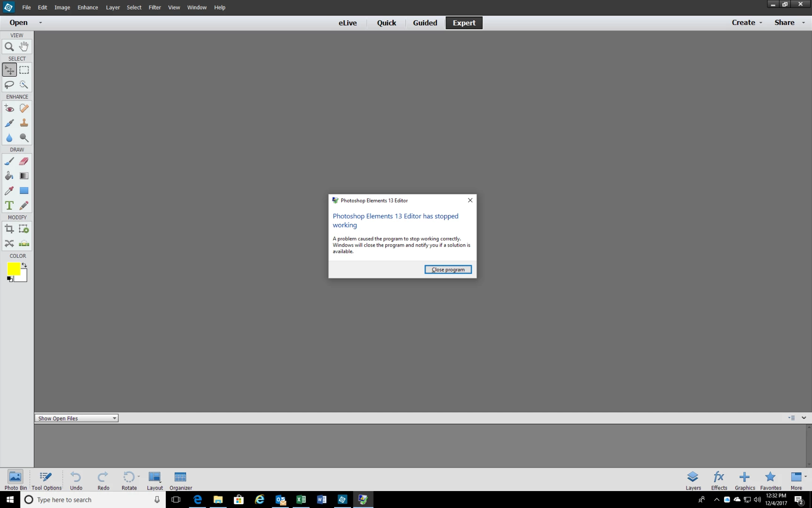Collapse the Photo Bin with chevron

pyautogui.click(x=804, y=418)
